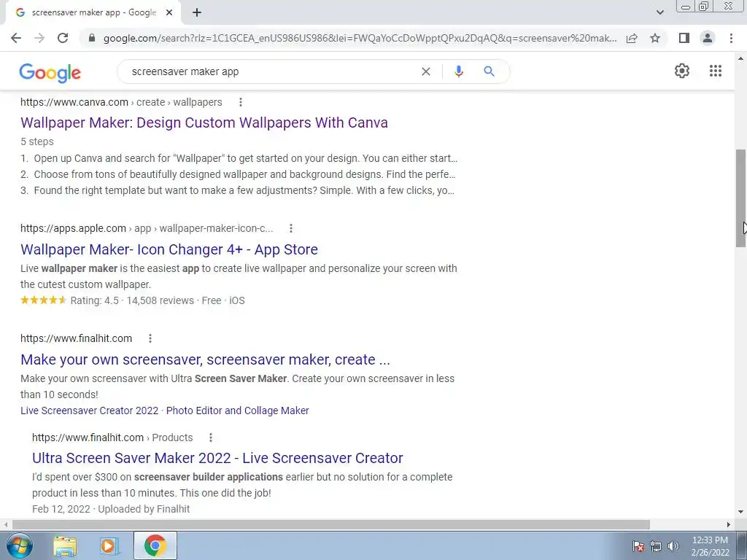The height and width of the screenshot is (560, 747).
Task: Click the https://www.canva.com breadcrumb URL
Action: click(x=74, y=102)
